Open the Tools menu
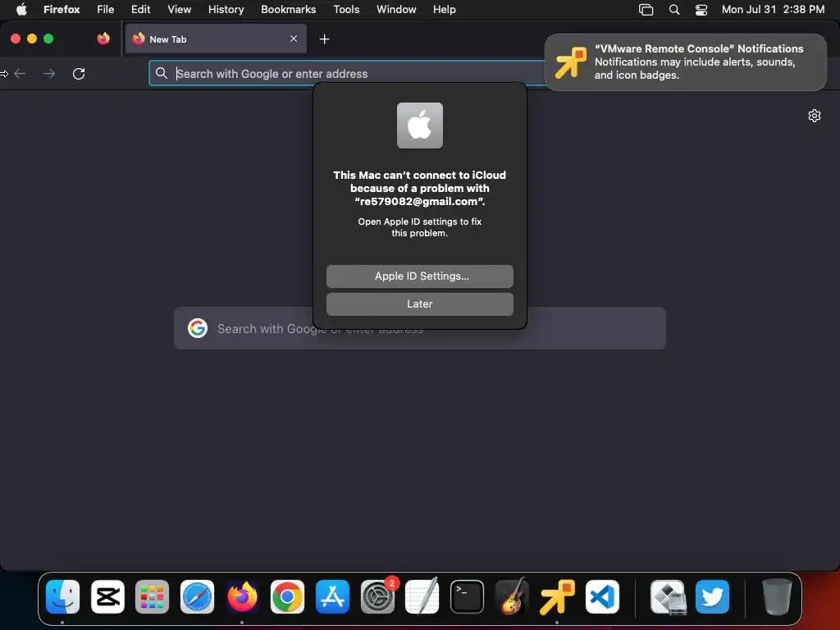 346,10
